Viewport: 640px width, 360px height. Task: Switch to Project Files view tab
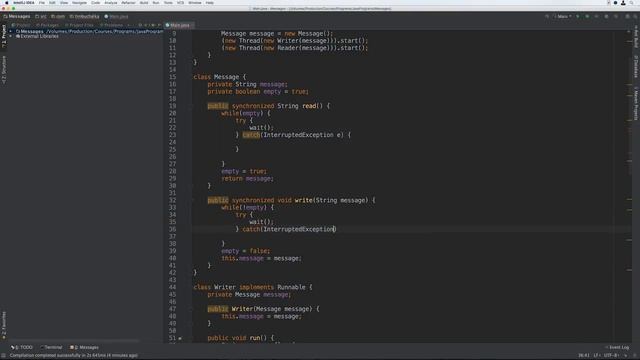(79, 25)
